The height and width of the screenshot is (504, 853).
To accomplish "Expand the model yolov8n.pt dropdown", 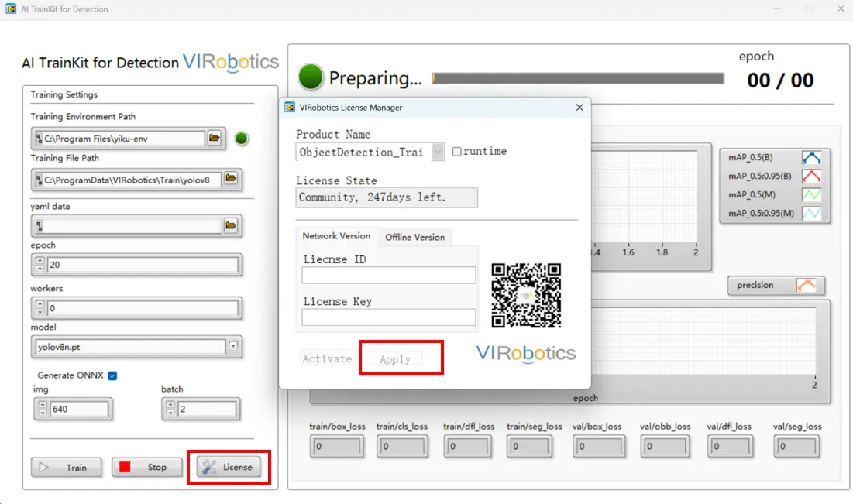I will point(233,347).
